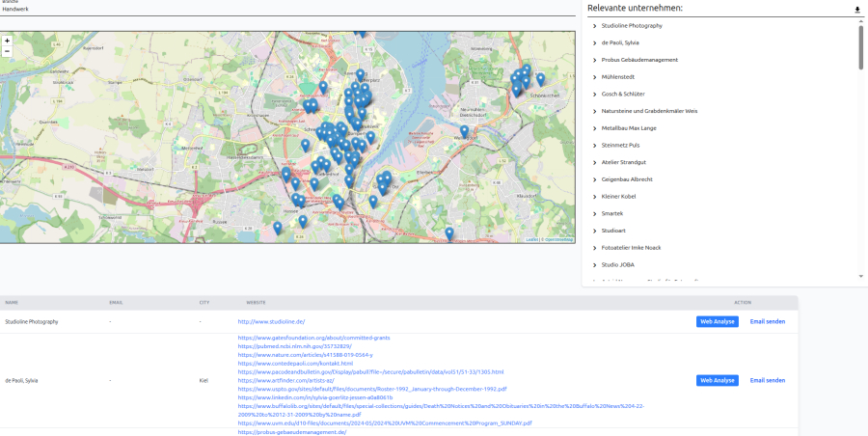Click the map zoom out (−) button
This screenshot has width=868, height=436.
tap(7, 51)
